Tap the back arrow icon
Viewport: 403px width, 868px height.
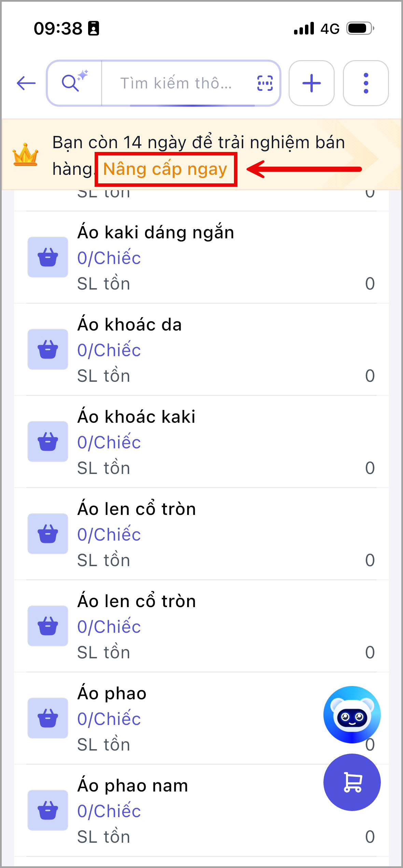tap(26, 83)
